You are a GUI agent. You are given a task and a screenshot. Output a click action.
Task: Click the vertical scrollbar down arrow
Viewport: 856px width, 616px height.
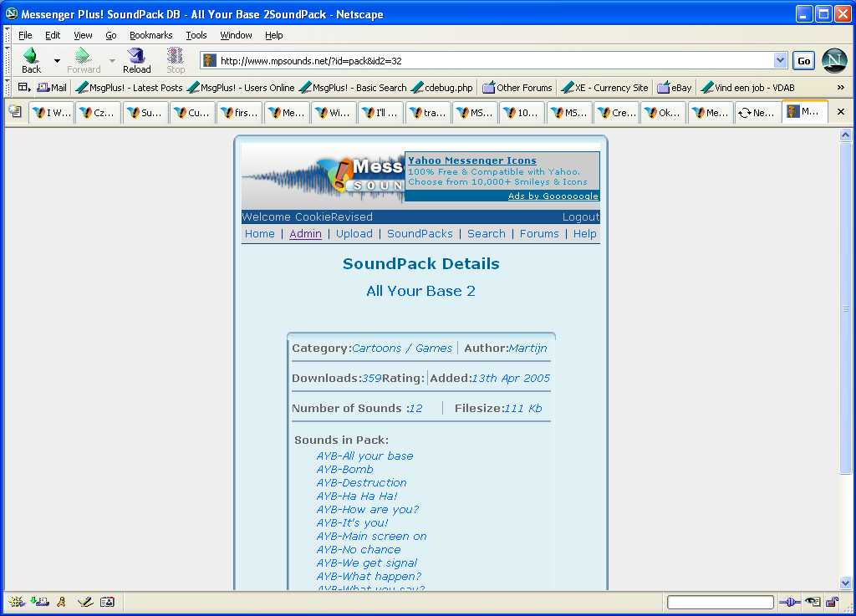(846, 583)
